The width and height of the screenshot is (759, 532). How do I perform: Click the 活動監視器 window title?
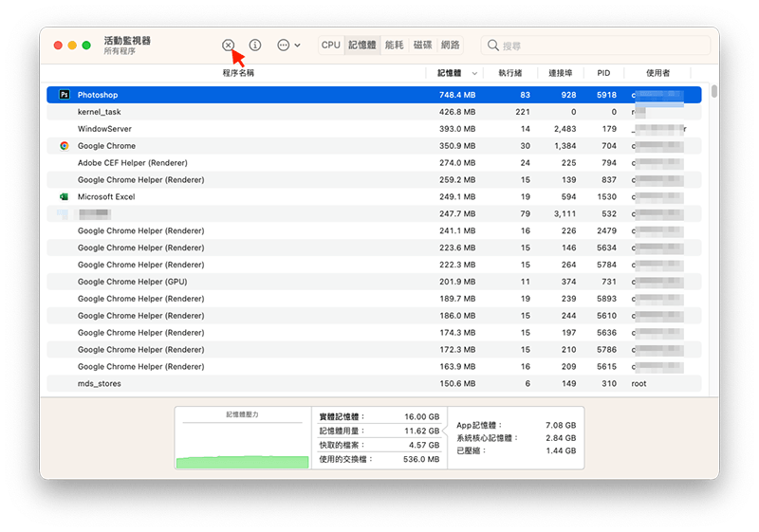(x=127, y=41)
